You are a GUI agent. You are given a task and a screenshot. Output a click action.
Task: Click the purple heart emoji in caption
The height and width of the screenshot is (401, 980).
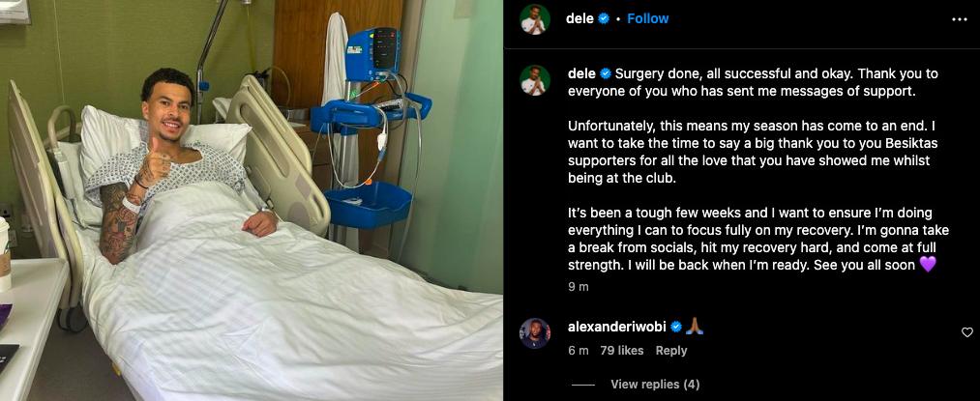click(928, 265)
